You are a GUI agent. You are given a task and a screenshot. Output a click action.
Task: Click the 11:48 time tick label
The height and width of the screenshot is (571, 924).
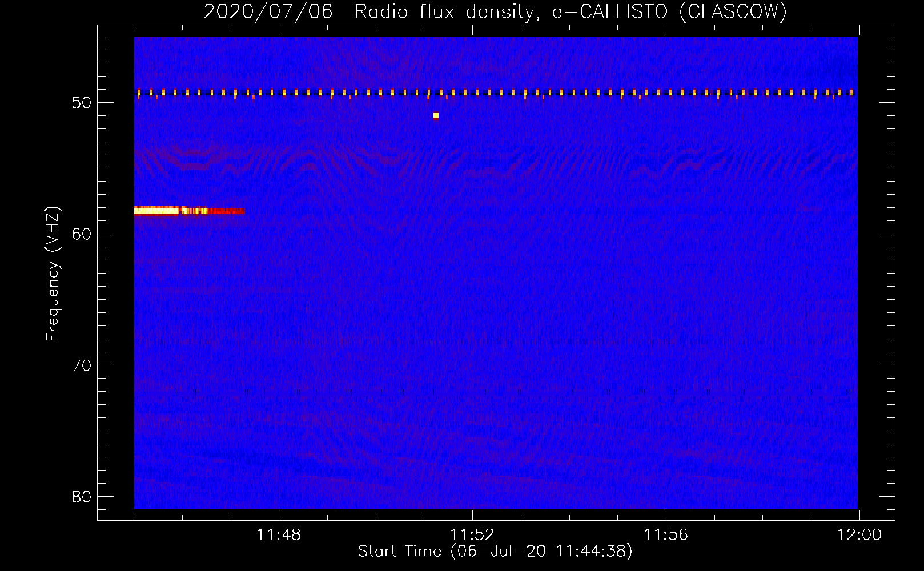pyautogui.click(x=279, y=535)
